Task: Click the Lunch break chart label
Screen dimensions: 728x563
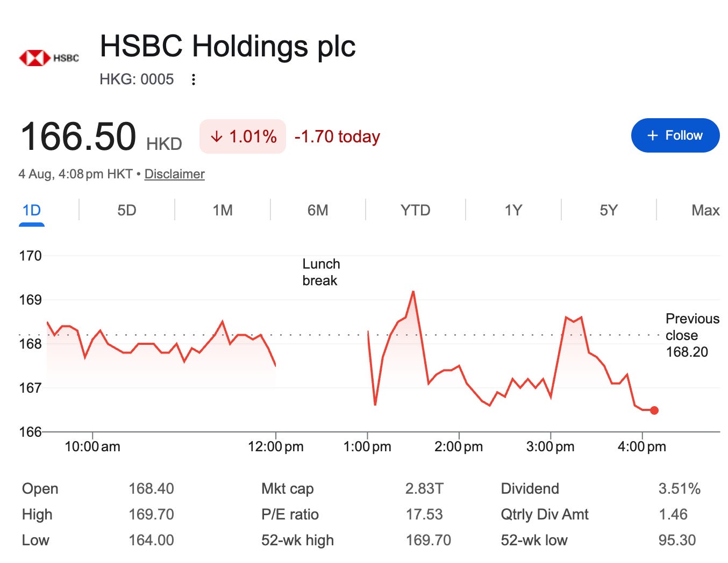Action: (321, 272)
